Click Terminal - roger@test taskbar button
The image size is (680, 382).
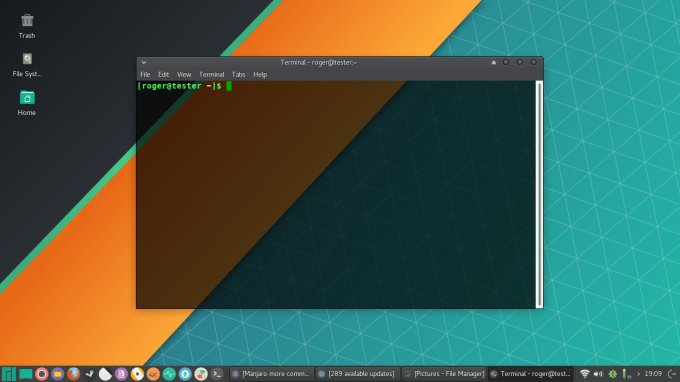[530, 374]
